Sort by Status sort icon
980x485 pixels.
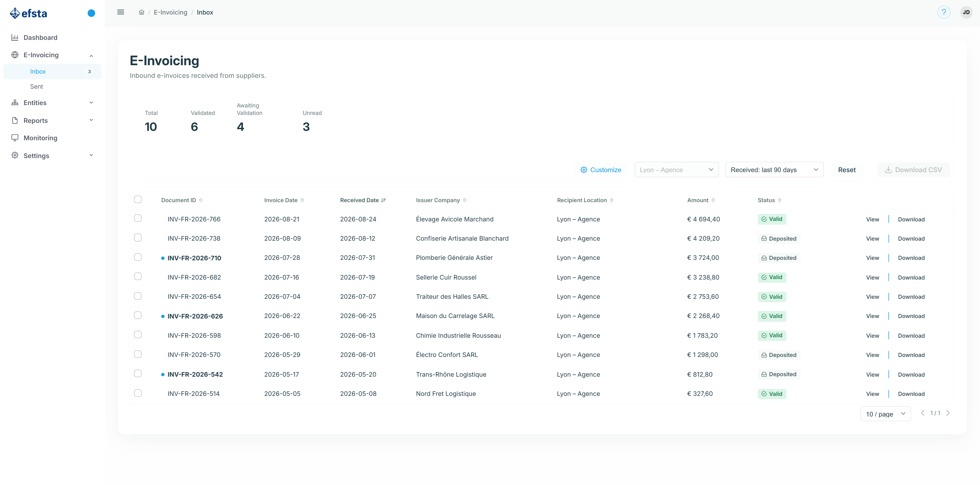tap(779, 200)
